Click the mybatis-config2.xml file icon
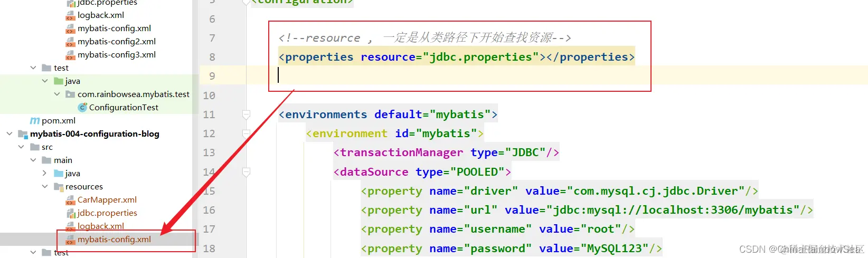The image size is (868, 258). click(x=70, y=42)
